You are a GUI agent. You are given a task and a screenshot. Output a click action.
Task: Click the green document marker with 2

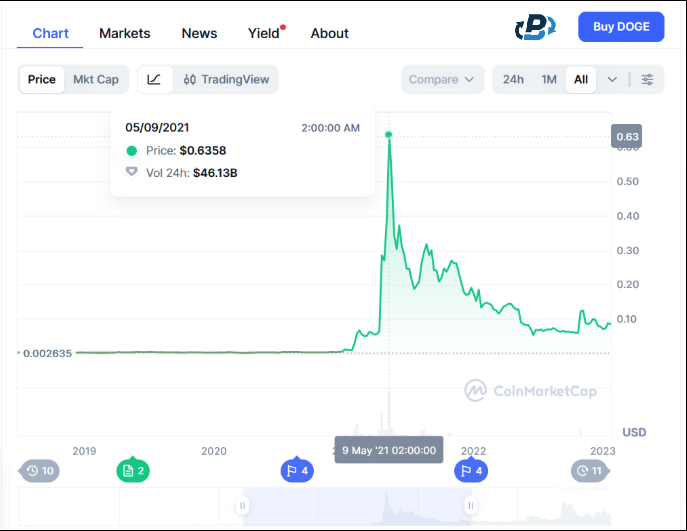click(133, 470)
